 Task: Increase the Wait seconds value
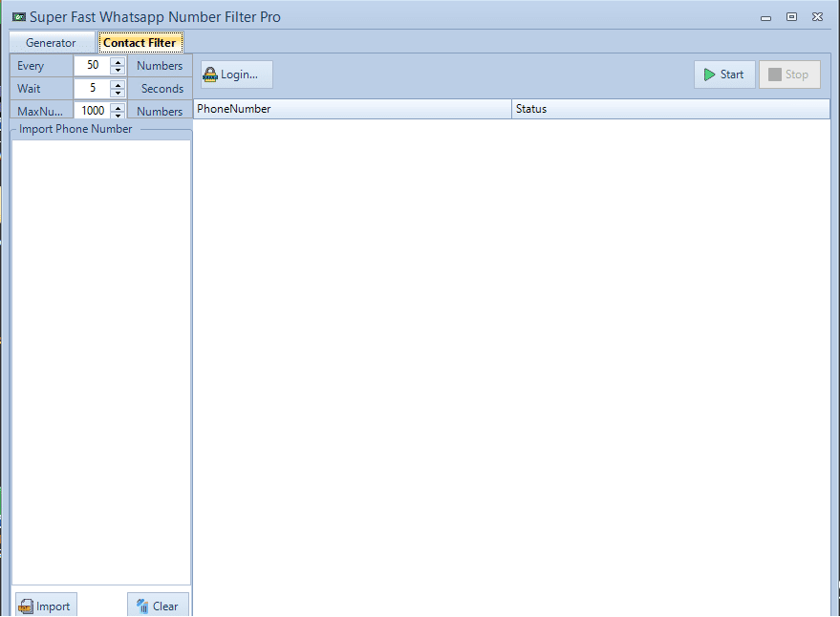(x=118, y=84)
